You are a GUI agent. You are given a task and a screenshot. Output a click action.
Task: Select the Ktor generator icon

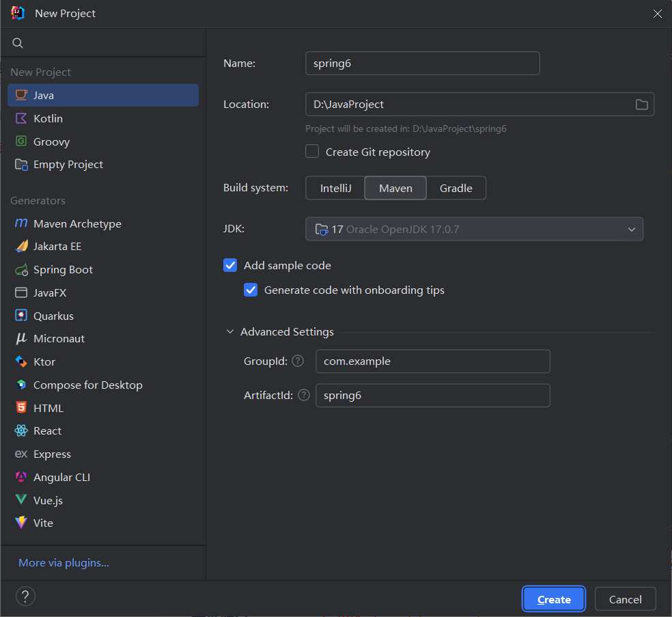click(21, 361)
